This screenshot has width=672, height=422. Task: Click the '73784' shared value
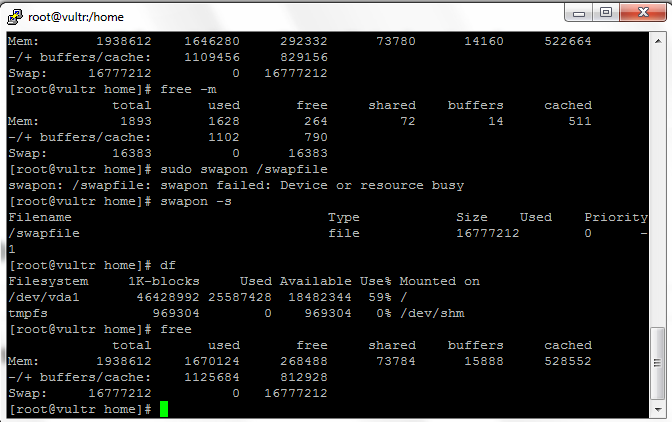pyautogui.click(x=396, y=362)
